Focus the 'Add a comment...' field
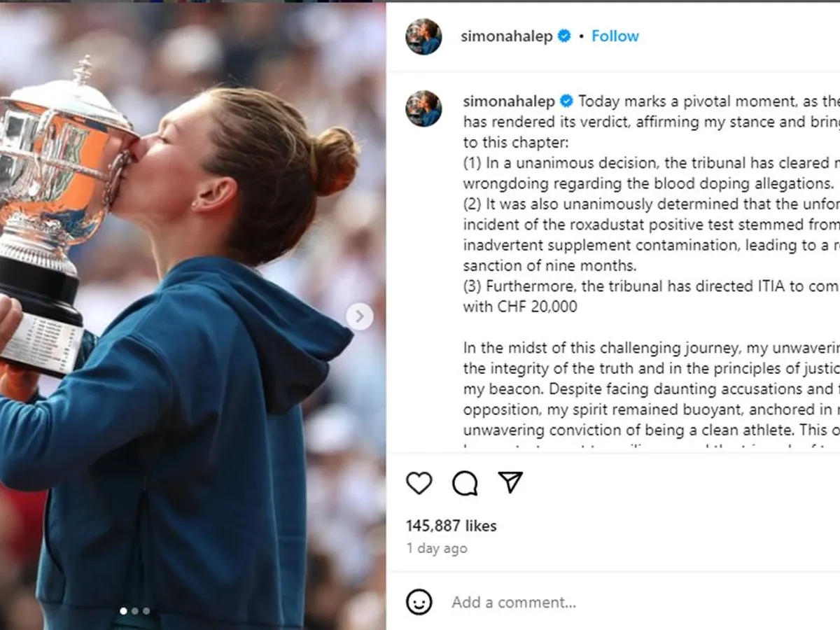 pos(513,602)
